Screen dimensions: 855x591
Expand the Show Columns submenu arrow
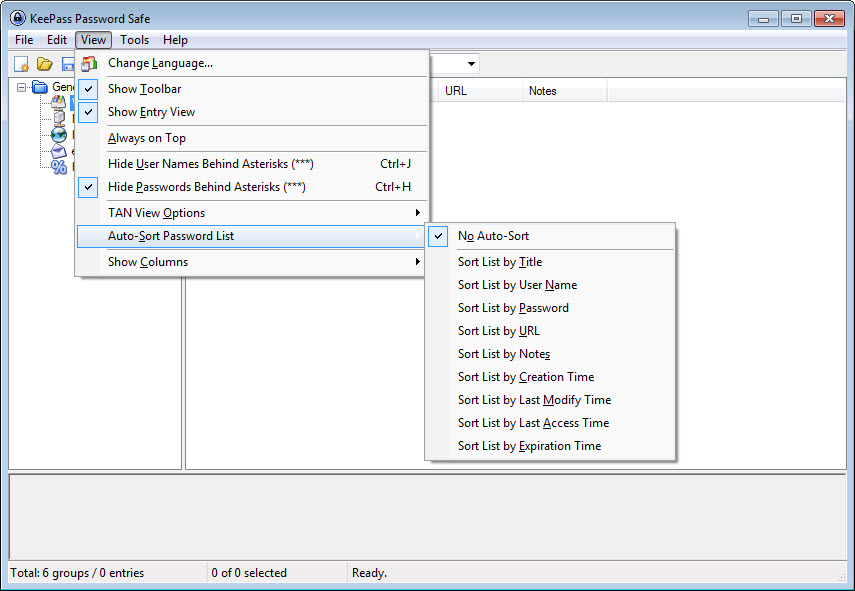click(x=418, y=262)
